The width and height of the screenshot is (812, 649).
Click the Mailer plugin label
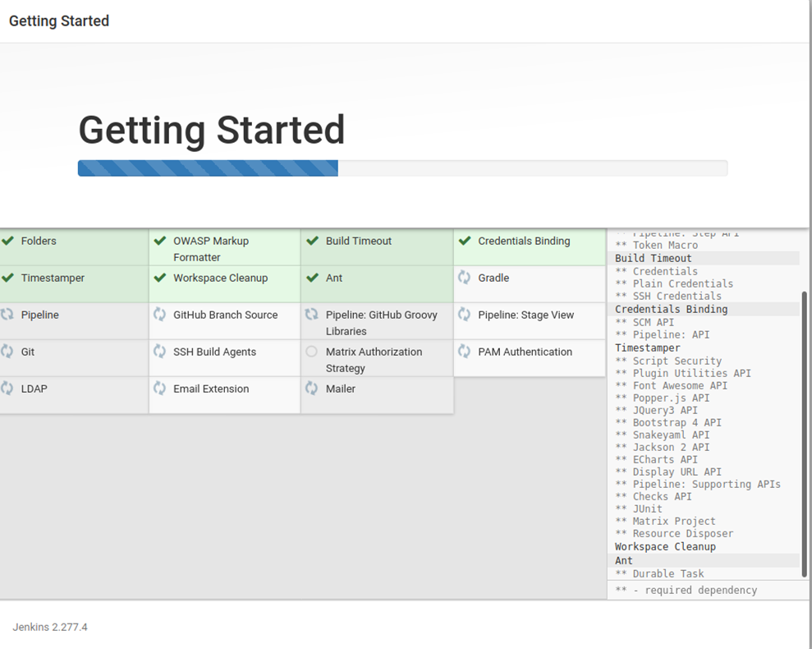pos(340,389)
